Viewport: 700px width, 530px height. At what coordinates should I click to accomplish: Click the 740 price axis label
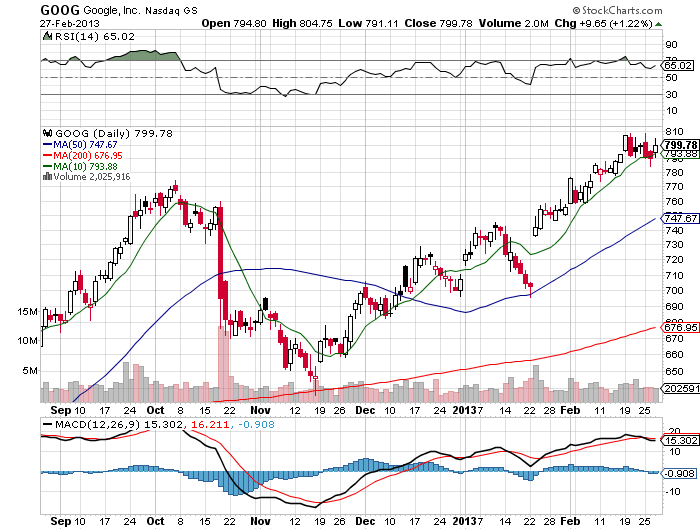[674, 230]
